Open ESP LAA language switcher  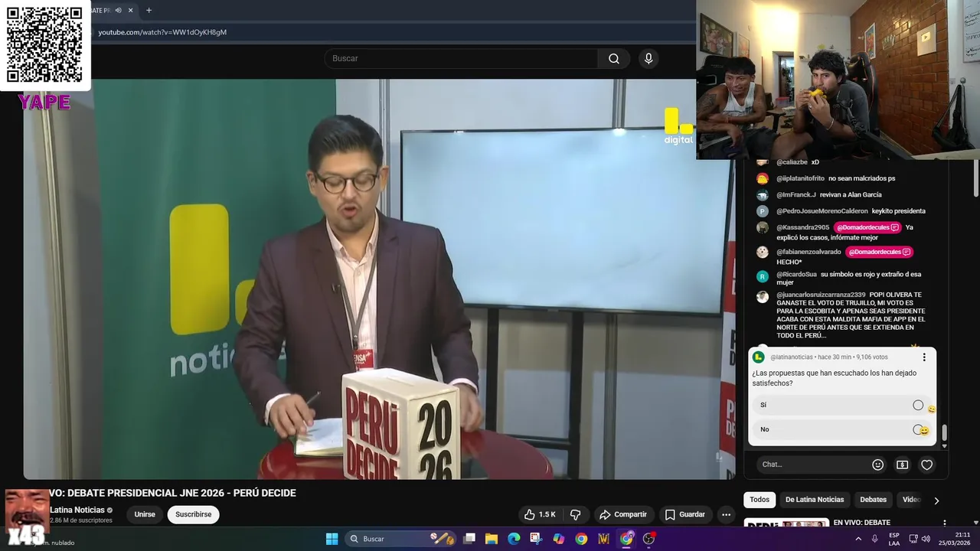tap(894, 539)
